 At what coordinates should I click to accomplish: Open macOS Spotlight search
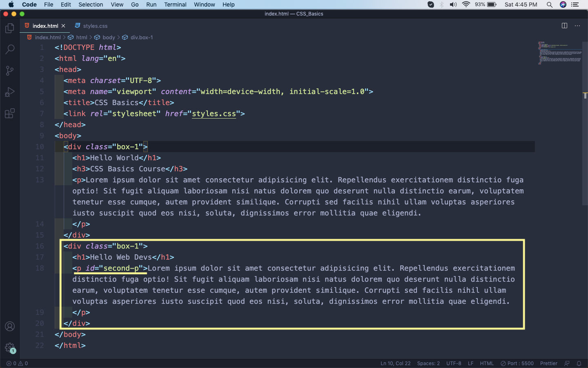click(x=550, y=4)
